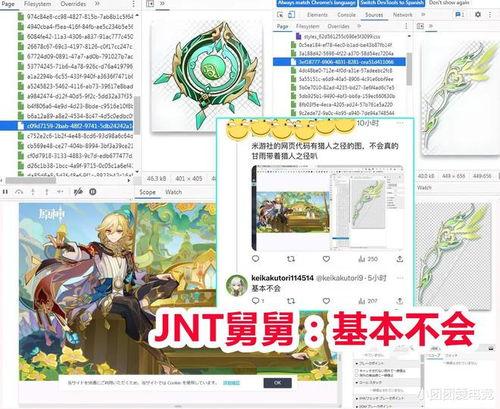Image resolution: width=500 pixels, height=409 pixels.
Task: Toggle navigator sidebar icon in left DevTools
Action: tap(150, 4)
